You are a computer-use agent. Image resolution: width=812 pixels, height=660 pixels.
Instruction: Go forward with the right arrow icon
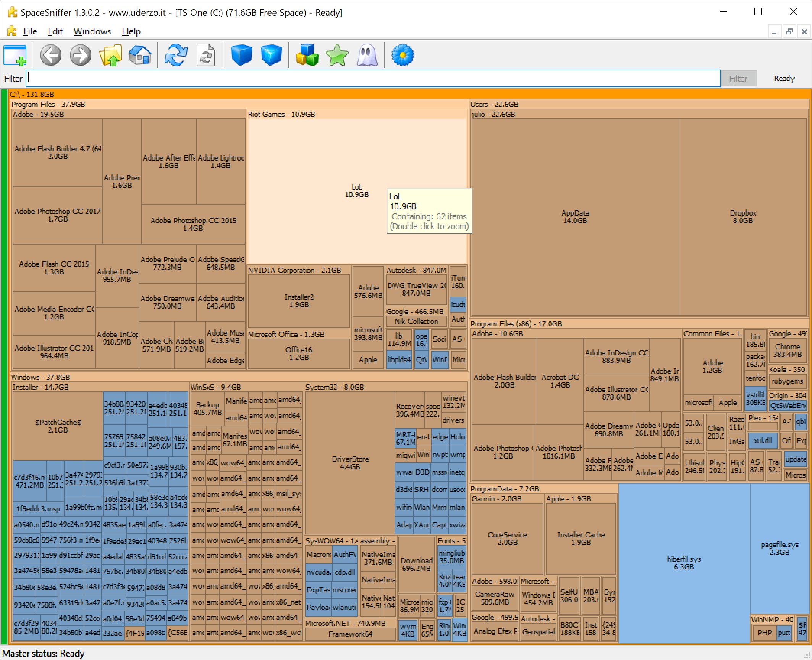[81, 55]
